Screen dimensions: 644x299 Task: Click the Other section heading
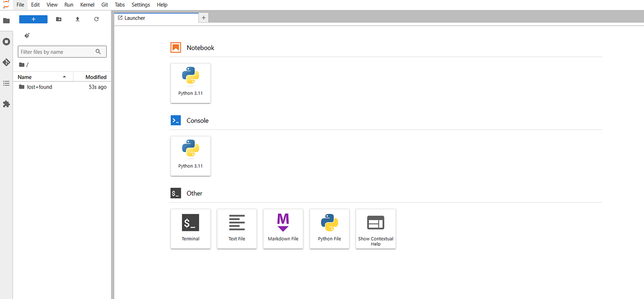(x=194, y=193)
